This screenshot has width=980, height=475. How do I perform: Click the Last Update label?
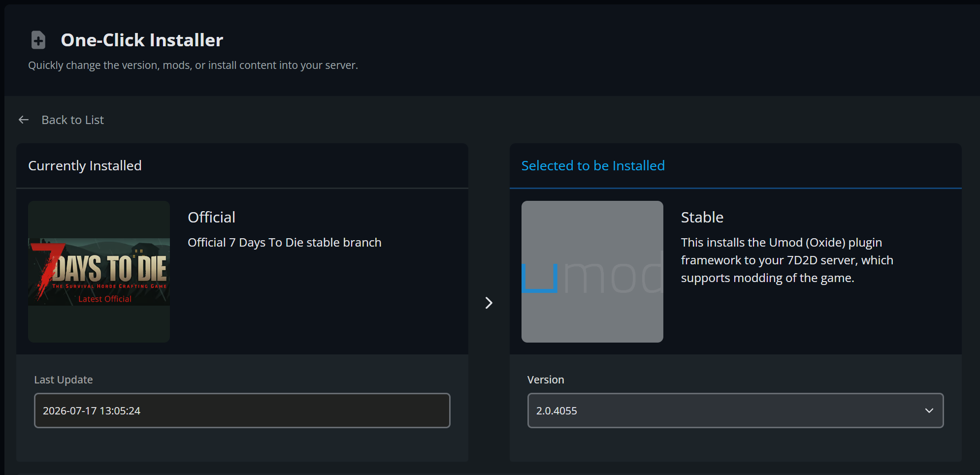(x=64, y=380)
